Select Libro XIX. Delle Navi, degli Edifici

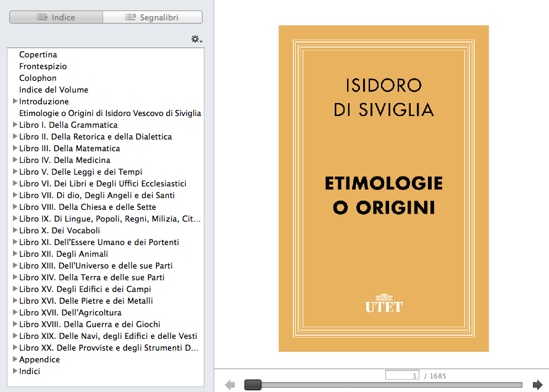108,336
